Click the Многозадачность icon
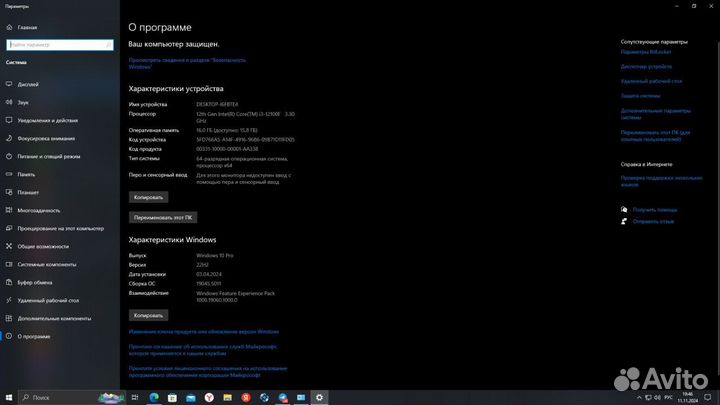This screenshot has width=720, height=405. (x=9, y=210)
